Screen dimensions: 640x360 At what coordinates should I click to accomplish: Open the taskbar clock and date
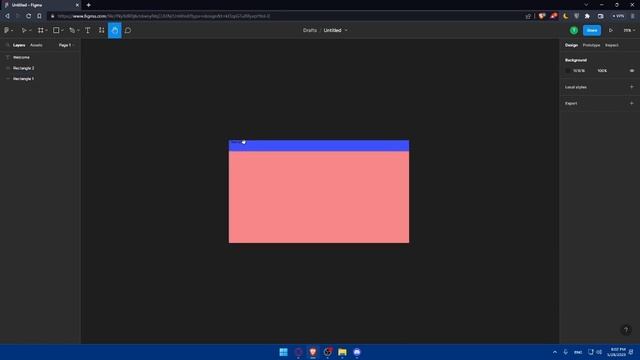(618, 352)
